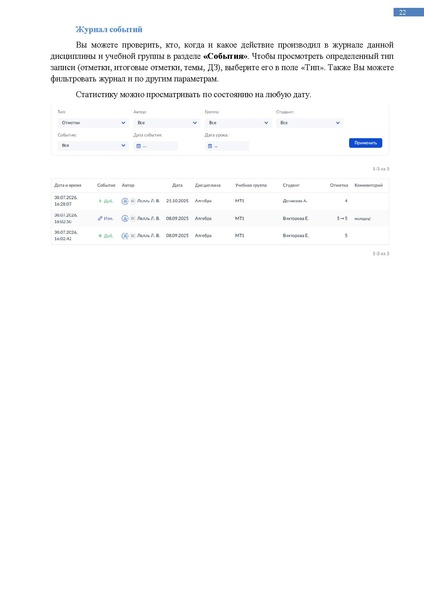Click calendar icon in «Дата события» field

point(139,146)
